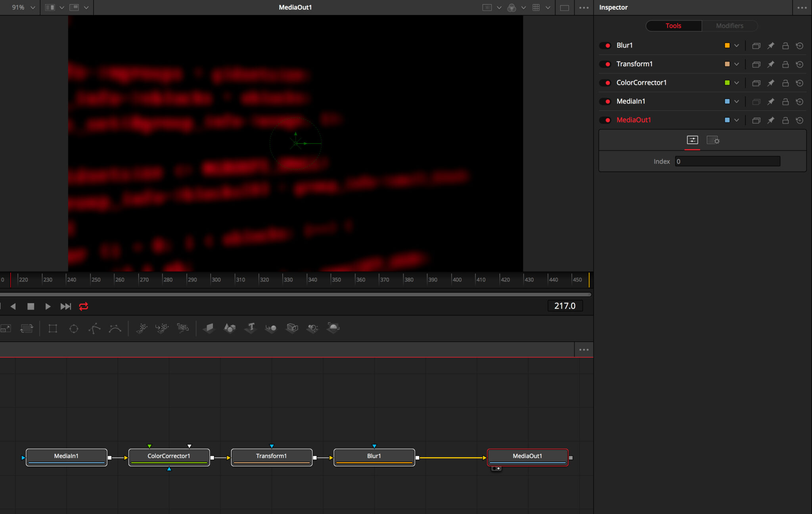Open MediaOut1 color tag dropdown chevron

coord(736,120)
